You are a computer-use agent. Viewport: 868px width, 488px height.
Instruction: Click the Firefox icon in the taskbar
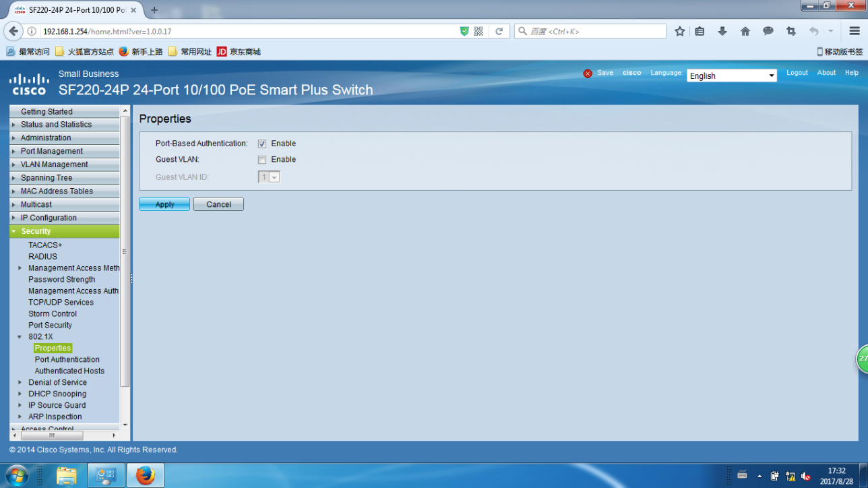pyautogui.click(x=145, y=475)
